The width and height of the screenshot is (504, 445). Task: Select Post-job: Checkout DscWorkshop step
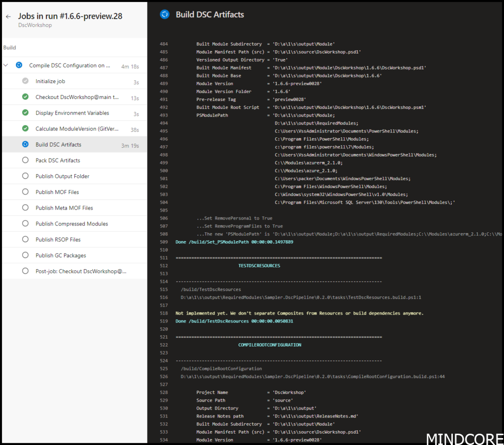tap(81, 271)
